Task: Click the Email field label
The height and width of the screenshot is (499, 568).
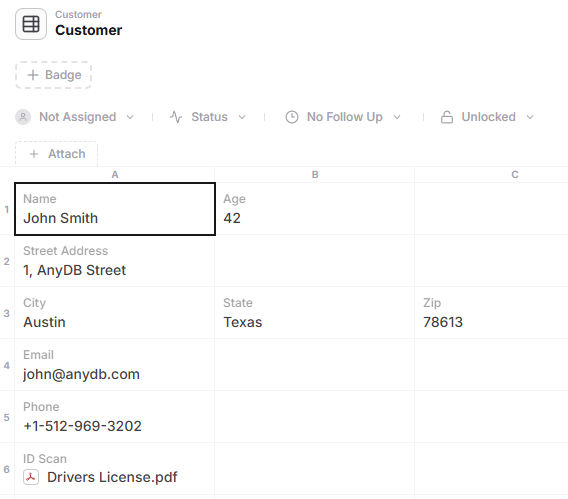Action: coord(38,355)
